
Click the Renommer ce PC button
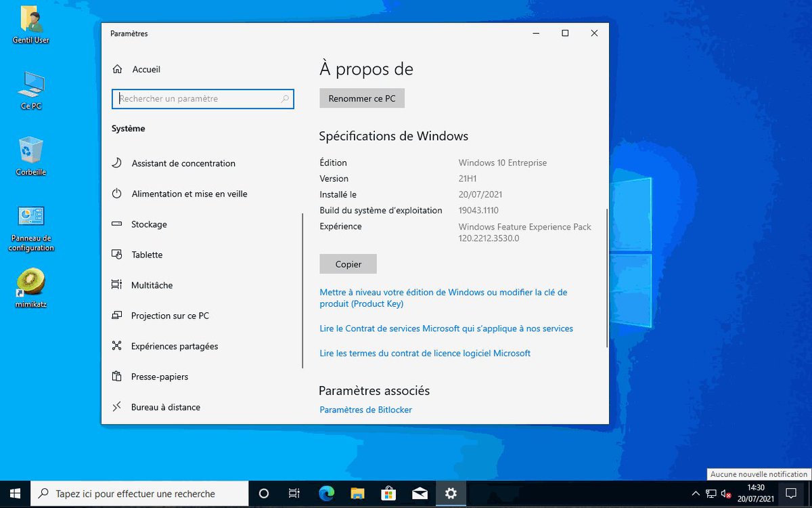click(x=362, y=98)
